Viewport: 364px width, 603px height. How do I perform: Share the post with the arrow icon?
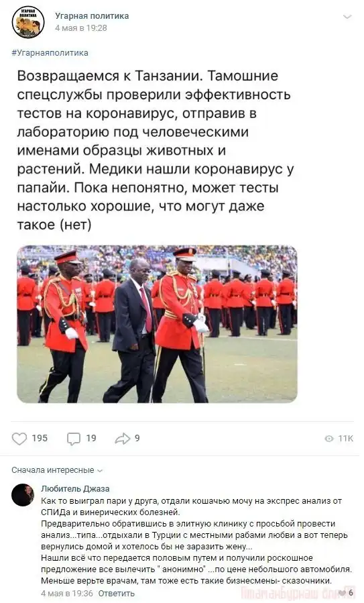(122, 439)
